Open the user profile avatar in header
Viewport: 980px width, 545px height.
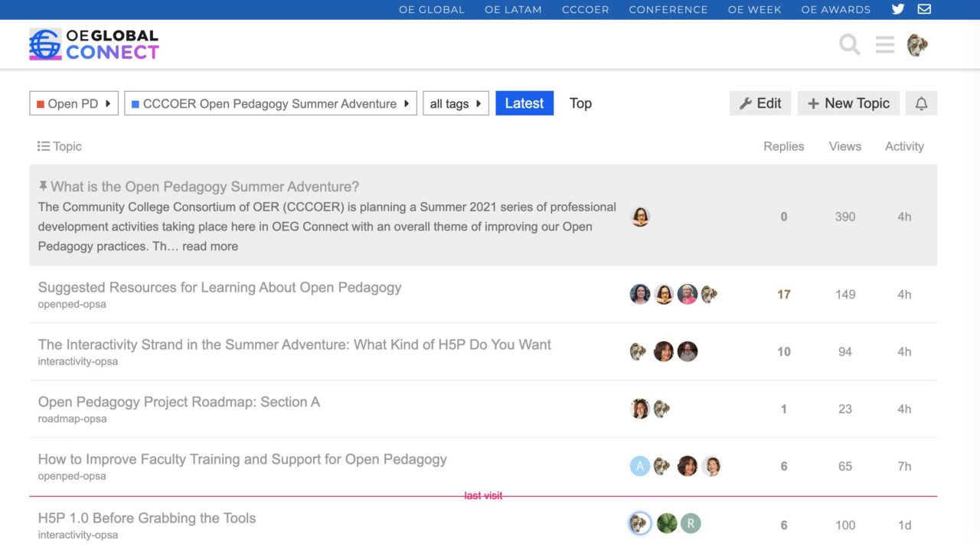pos(917,45)
